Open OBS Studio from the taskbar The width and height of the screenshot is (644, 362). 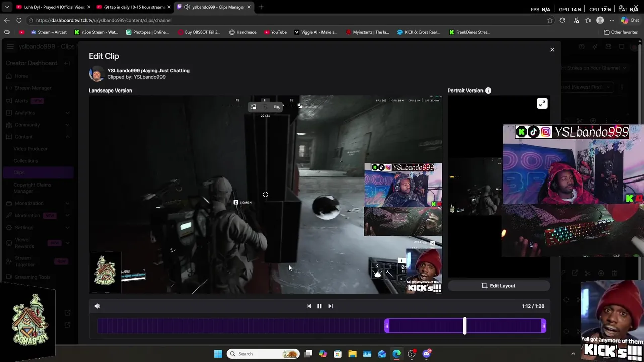coord(412,354)
